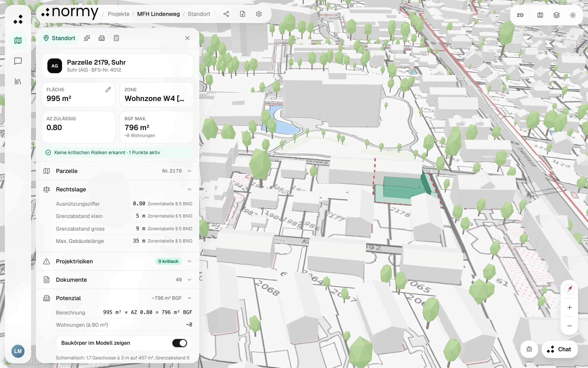The image size is (588, 368).
Task: Open the LM user avatar
Action: point(18,351)
